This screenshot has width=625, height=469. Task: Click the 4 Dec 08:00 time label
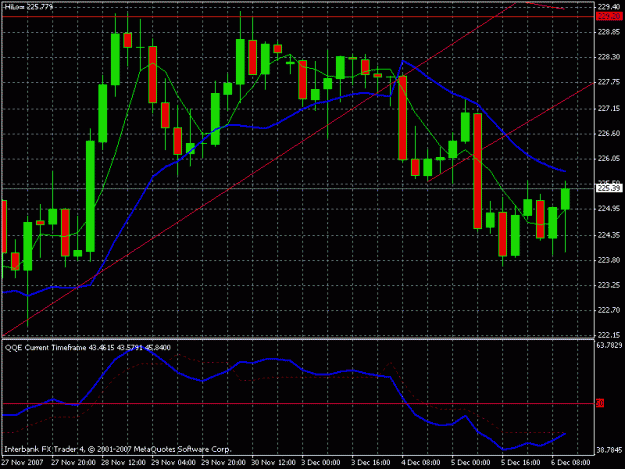421,463
